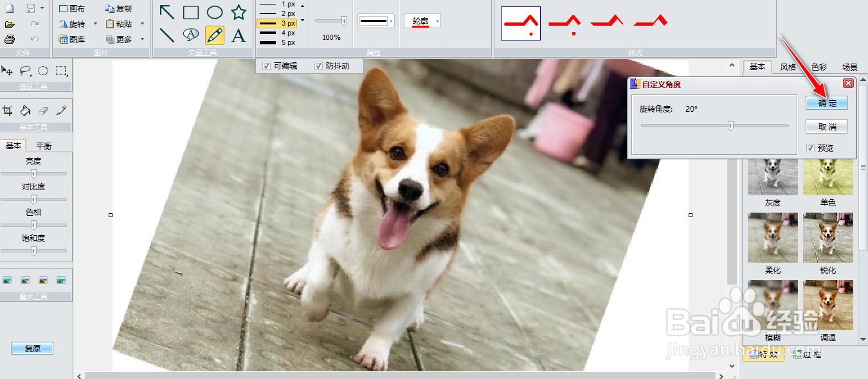
Task: Open the save options dropdown arrow
Action: point(42,8)
